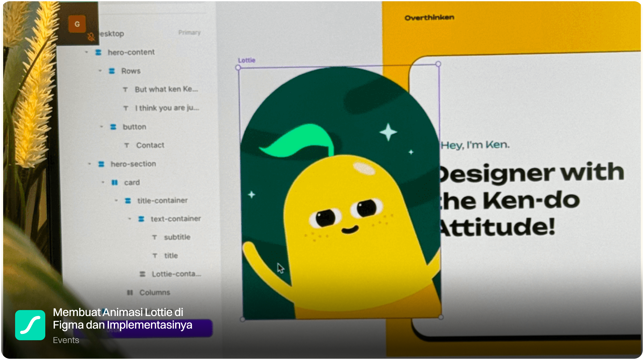Select the 'But what ken Ke...' text layer

click(x=166, y=90)
